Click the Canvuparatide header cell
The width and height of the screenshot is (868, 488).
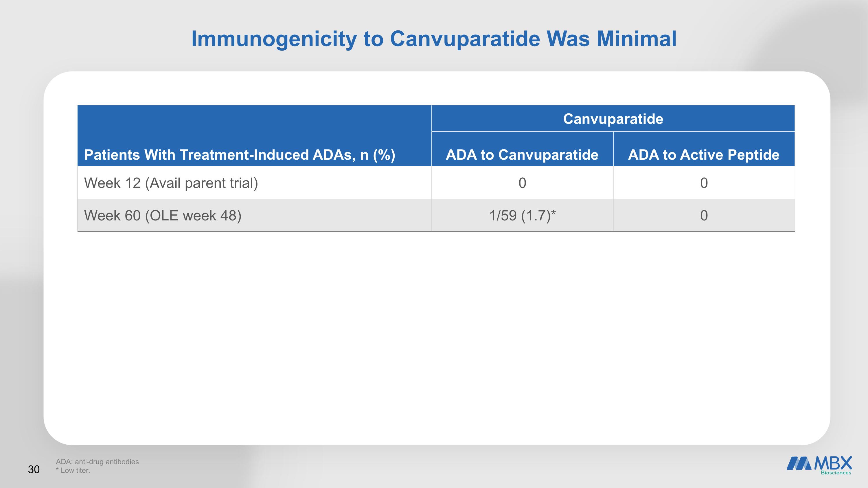[x=613, y=119]
